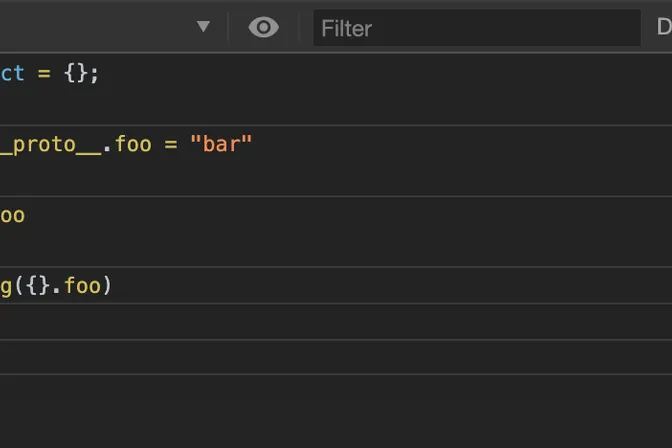Click the divider left of eye icon
The image size is (672, 448).
(x=229, y=27)
